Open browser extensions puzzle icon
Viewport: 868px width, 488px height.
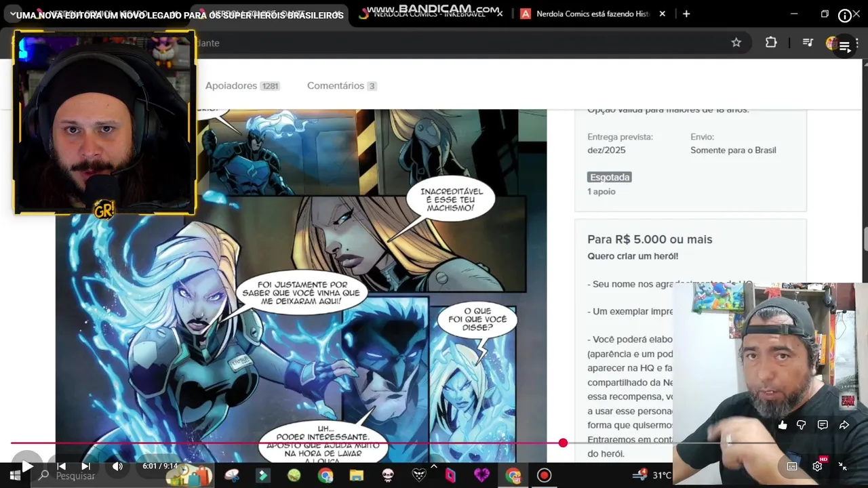click(x=771, y=43)
